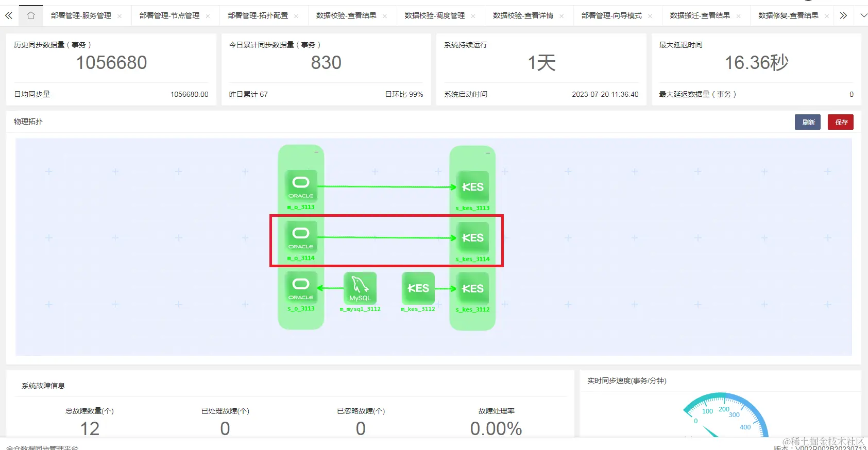The image size is (868, 450).
Task: Click historical sync count 1056680
Action: point(112,63)
